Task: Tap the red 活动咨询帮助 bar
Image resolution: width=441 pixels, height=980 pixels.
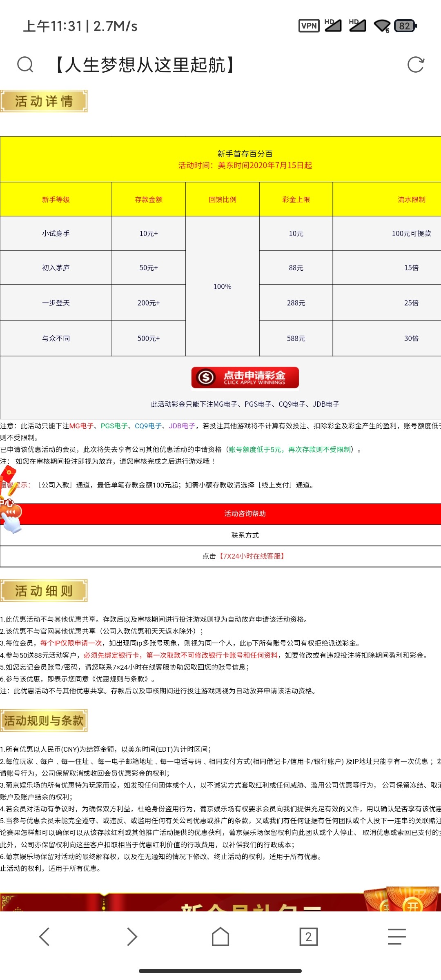Action: [x=245, y=514]
